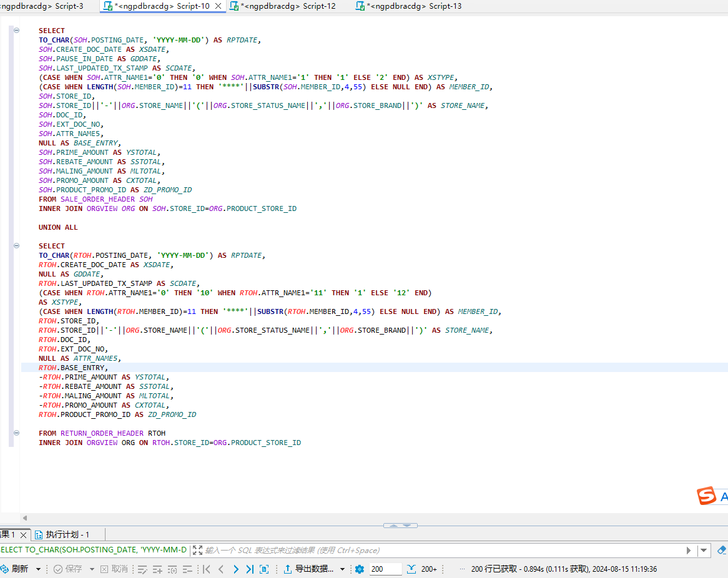
Task: Click the script icon on Script-10 tab
Action: 108,6
